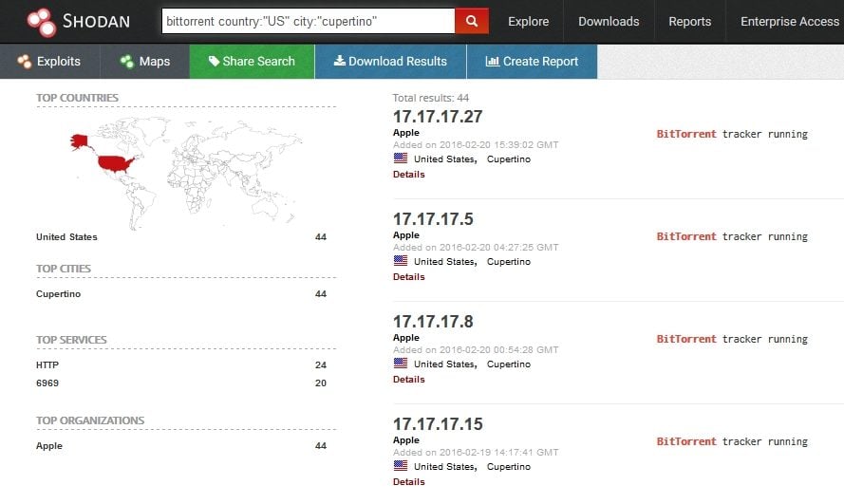Open result IP 17.17.17.8

point(433,321)
